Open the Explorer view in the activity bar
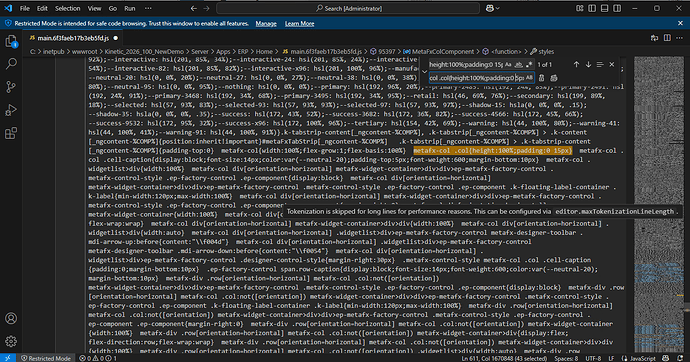 click(x=11, y=41)
